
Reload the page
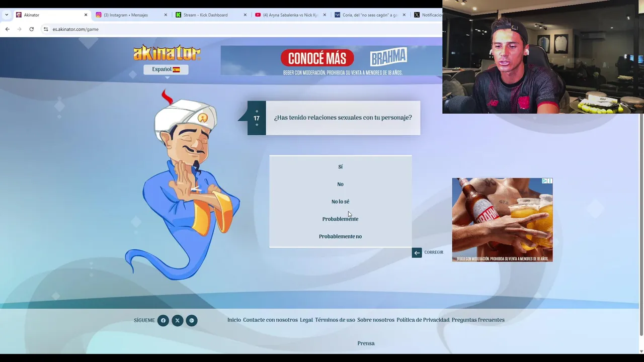pyautogui.click(x=31, y=29)
